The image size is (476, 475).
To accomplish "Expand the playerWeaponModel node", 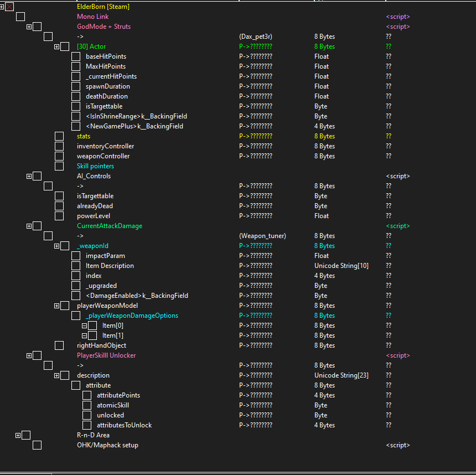I will tap(56, 306).
